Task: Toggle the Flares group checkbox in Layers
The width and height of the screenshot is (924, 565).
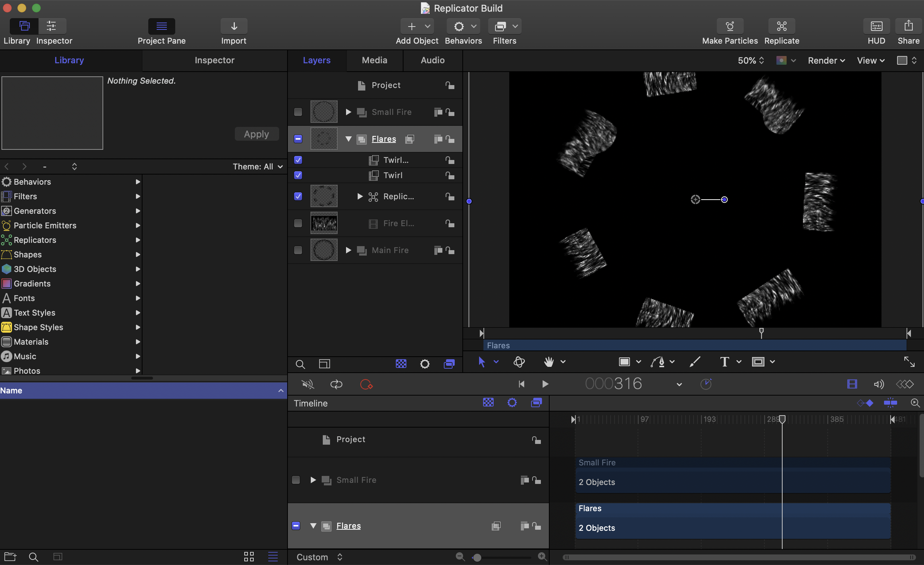Action: coord(298,139)
